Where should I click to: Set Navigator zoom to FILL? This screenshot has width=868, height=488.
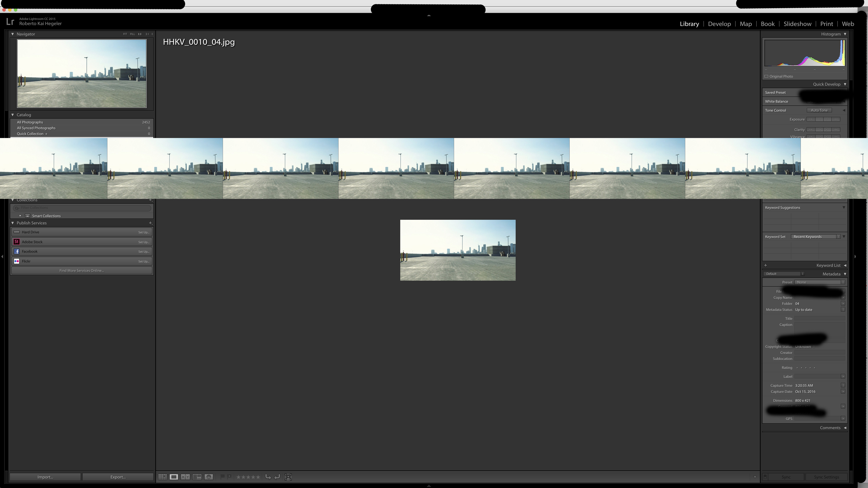coord(132,34)
